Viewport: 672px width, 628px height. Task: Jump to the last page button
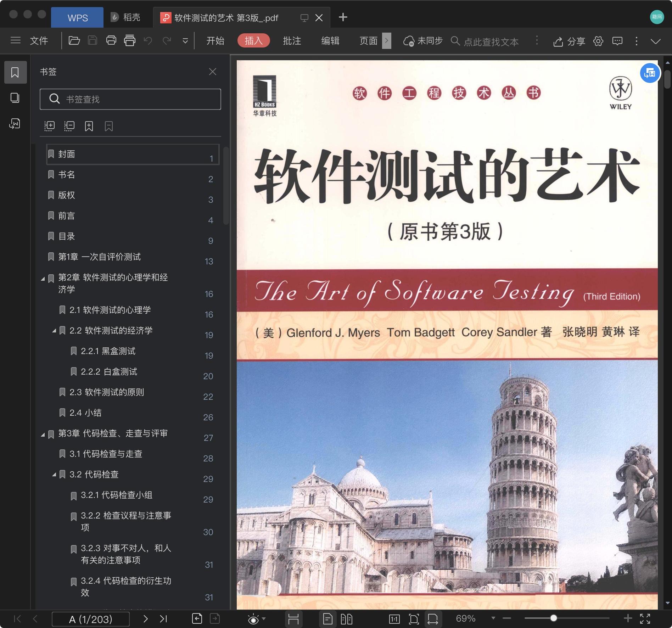click(x=163, y=619)
